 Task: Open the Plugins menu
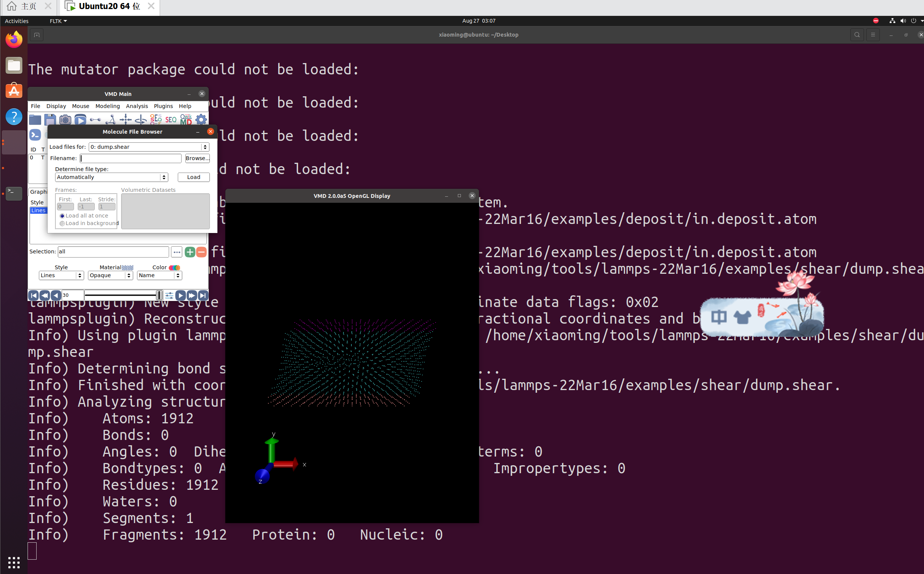[x=163, y=106]
